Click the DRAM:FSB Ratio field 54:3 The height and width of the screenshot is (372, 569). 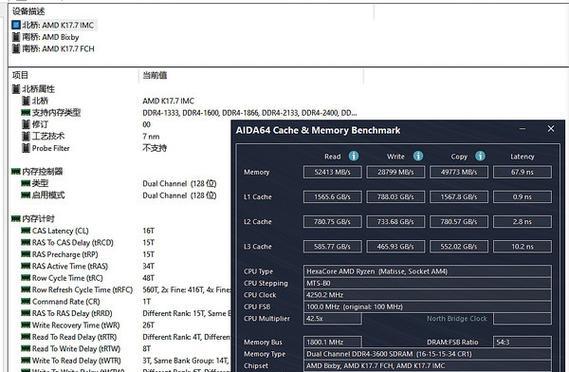pos(522,342)
